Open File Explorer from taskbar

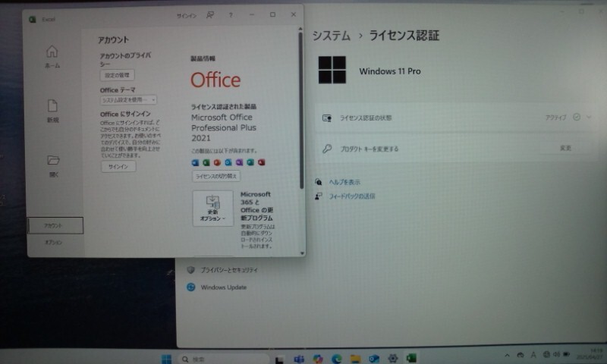[355, 359]
